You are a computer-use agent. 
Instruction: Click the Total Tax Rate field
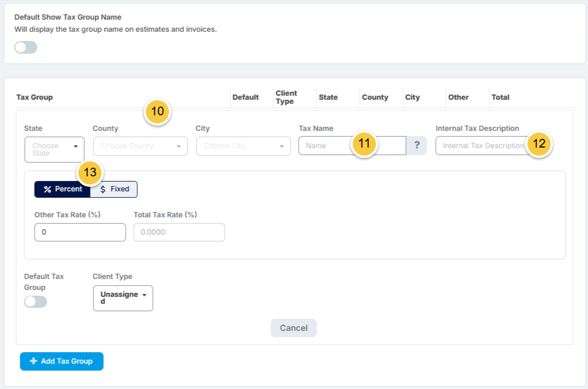pos(179,232)
